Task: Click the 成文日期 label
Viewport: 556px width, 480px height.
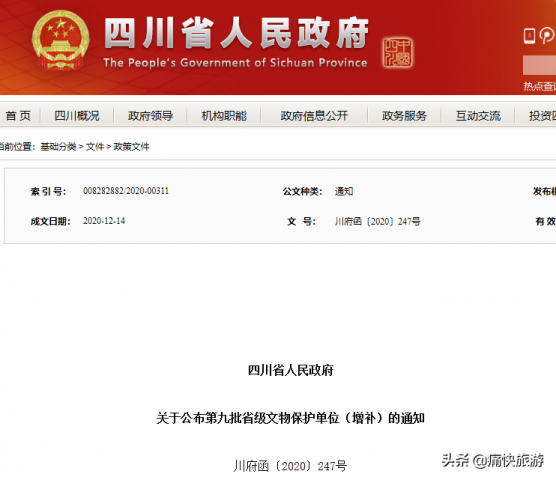Action: 50,222
